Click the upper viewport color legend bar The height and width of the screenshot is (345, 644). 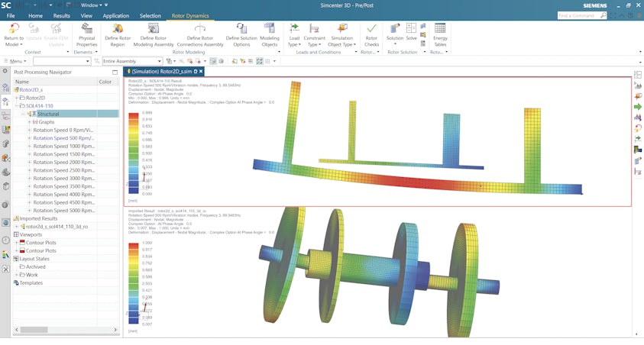point(134,153)
